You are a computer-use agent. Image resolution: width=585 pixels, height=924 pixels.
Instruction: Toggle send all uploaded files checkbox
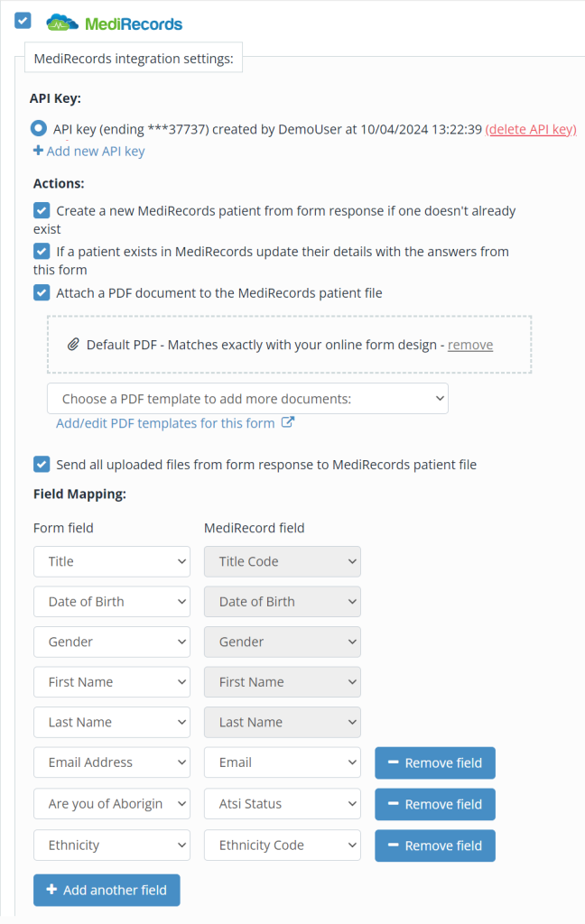pos(41,463)
